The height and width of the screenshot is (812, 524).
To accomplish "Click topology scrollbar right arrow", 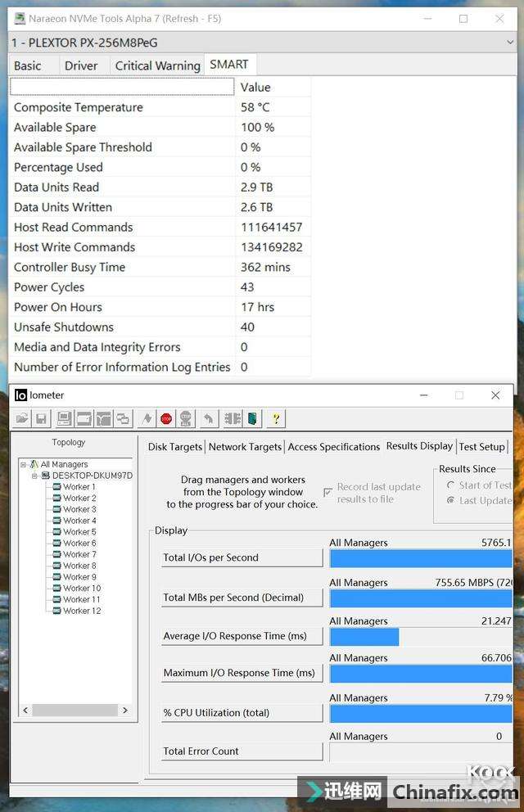I will (x=124, y=710).
